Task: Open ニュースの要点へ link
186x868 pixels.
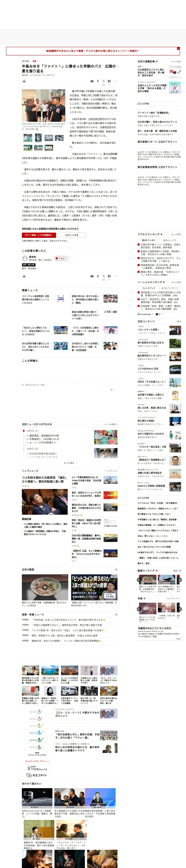Action: (110, 424)
